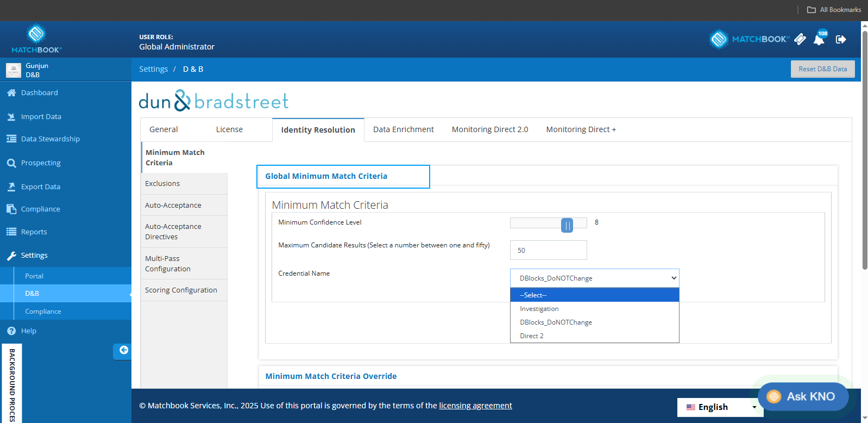The image size is (868, 423).
Task: Select the Identity Resolution tab
Action: [x=318, y=130]
